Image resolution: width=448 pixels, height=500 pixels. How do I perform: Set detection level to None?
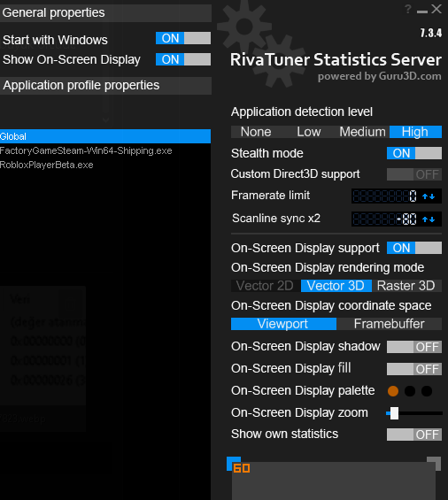(256, 132)
